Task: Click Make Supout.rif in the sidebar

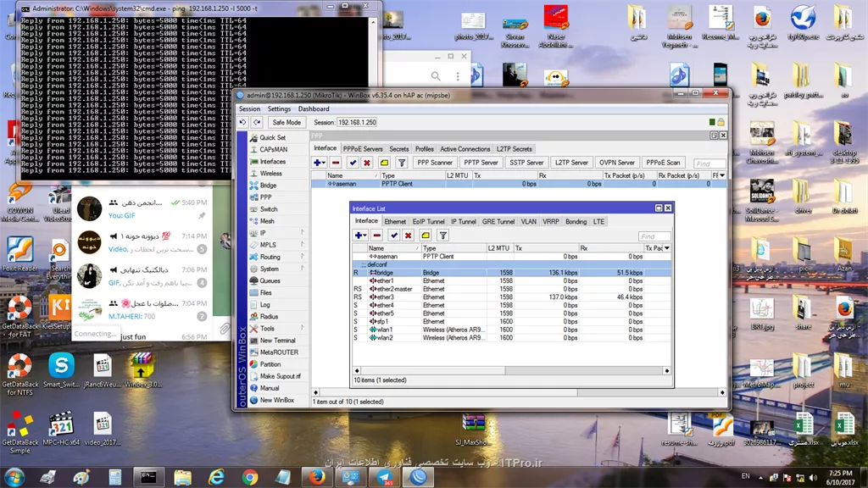Action: click(280, 376)
